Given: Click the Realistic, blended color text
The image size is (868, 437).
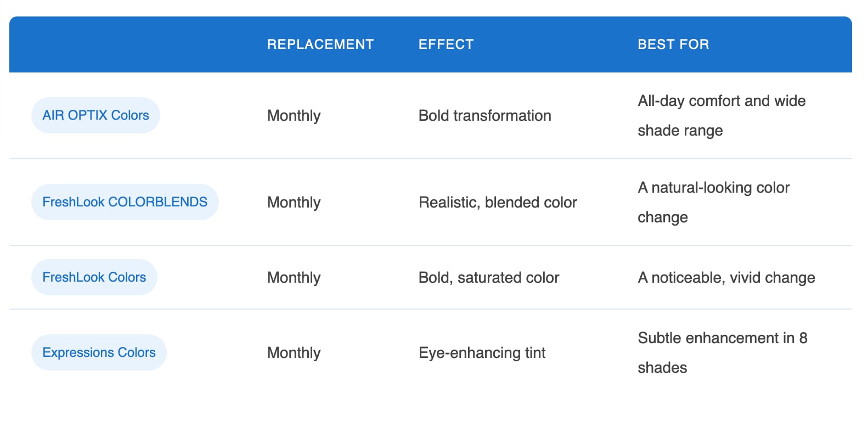Looking at the screenshot, I should pos(498,203).
